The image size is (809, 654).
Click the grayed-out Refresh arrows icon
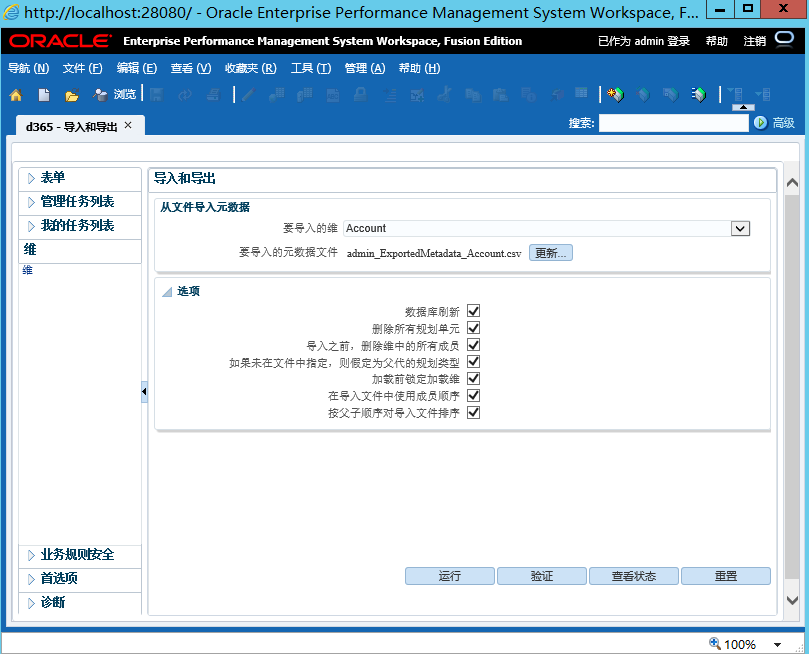coord(185,94)
